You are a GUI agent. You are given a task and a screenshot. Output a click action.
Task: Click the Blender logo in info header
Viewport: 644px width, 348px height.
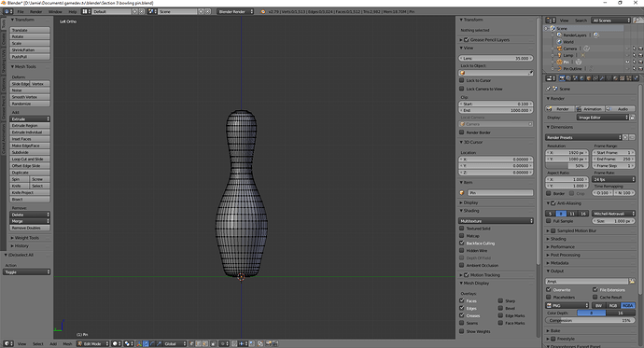tap(263, 11)
